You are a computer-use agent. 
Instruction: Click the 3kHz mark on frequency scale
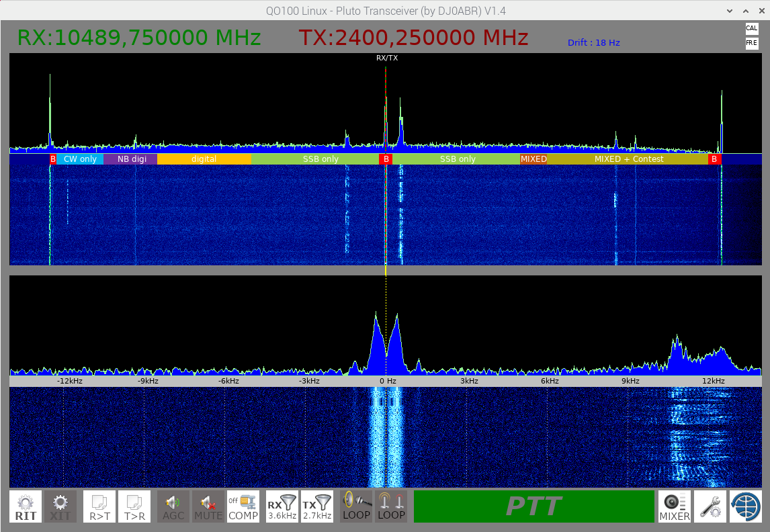469,381
